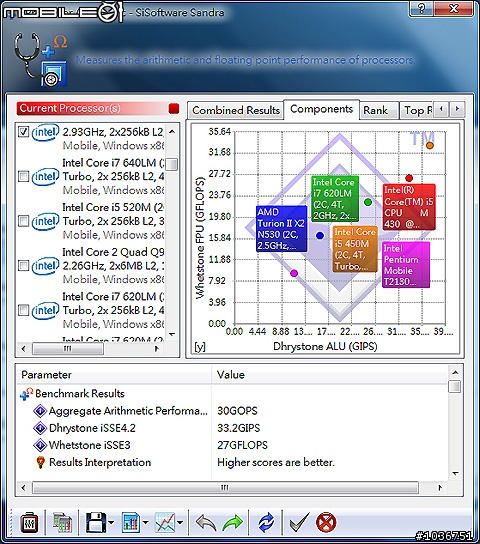Click the [y] axis toggle label
Viewport: 480px width, 544px height.
pos(199,347)
